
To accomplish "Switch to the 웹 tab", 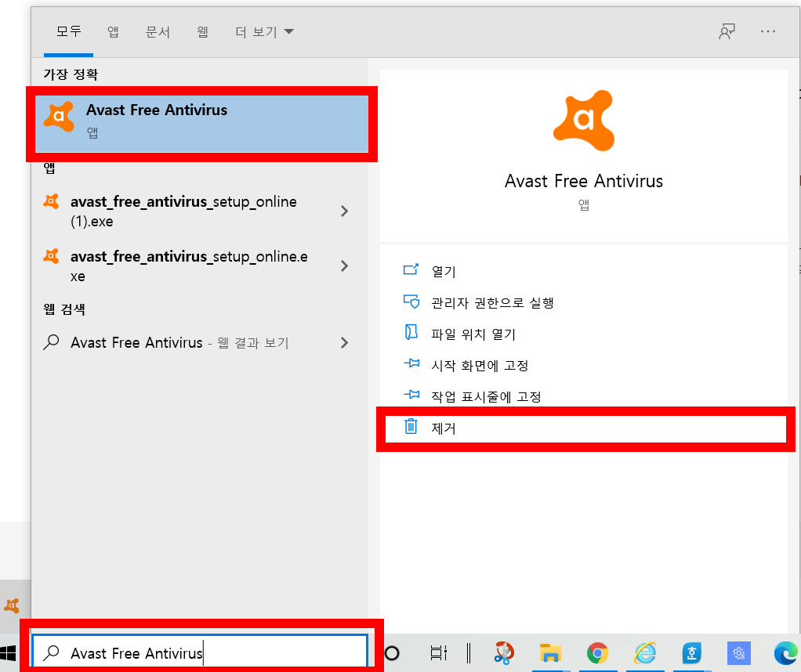I will [x=202, y=31].
